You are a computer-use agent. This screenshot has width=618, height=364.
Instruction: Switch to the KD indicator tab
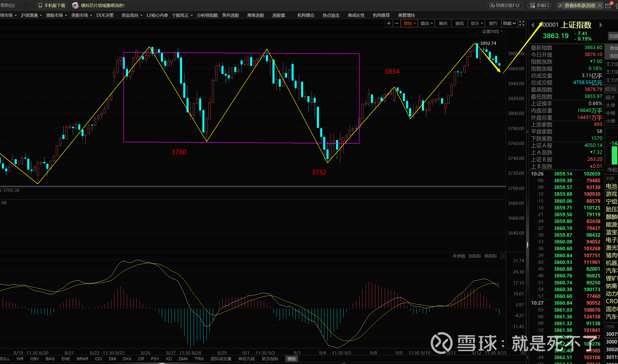tap(169, 359)
